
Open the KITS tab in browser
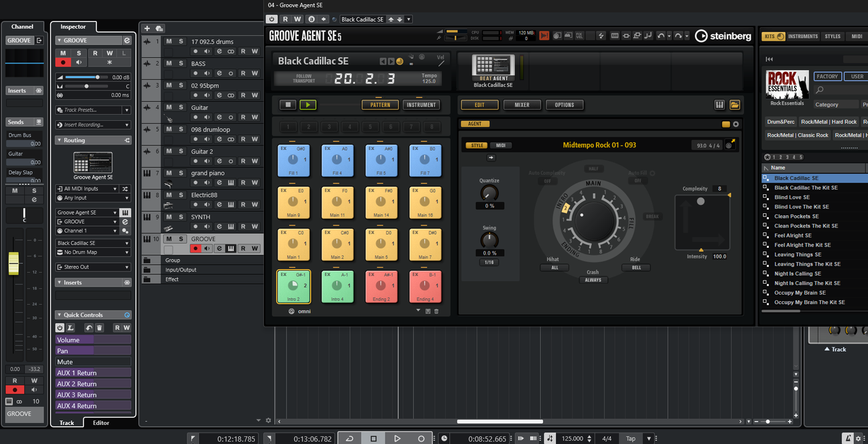coord(773,36)
